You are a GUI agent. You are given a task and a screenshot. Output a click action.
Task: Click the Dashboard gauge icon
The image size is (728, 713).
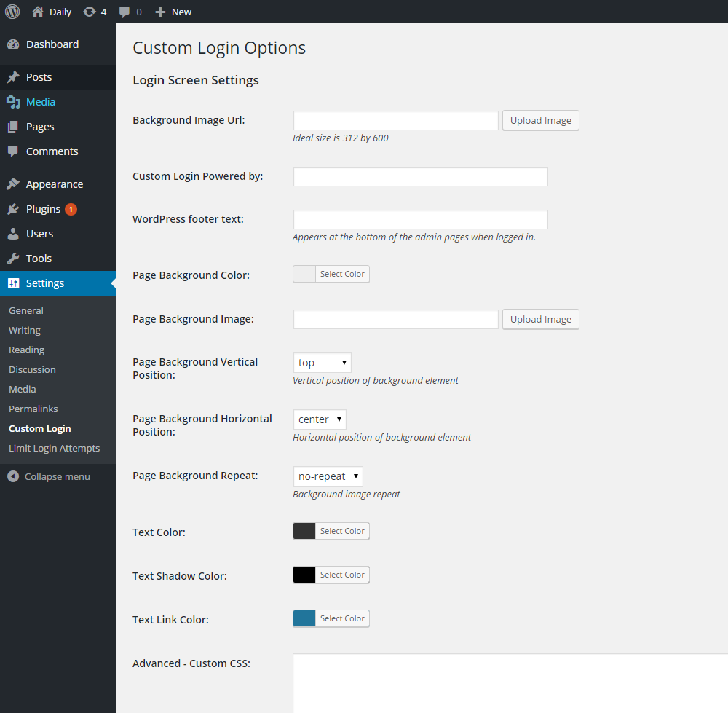[x=13, y=44]
